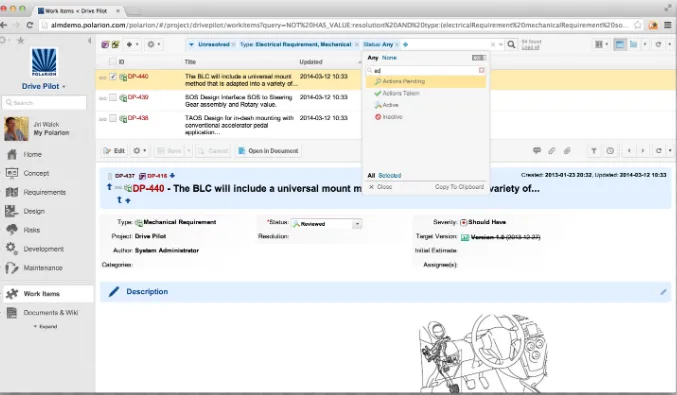Sort by the Updated column
The height and width of the screenshot is (395, 677).
point(311,62)
